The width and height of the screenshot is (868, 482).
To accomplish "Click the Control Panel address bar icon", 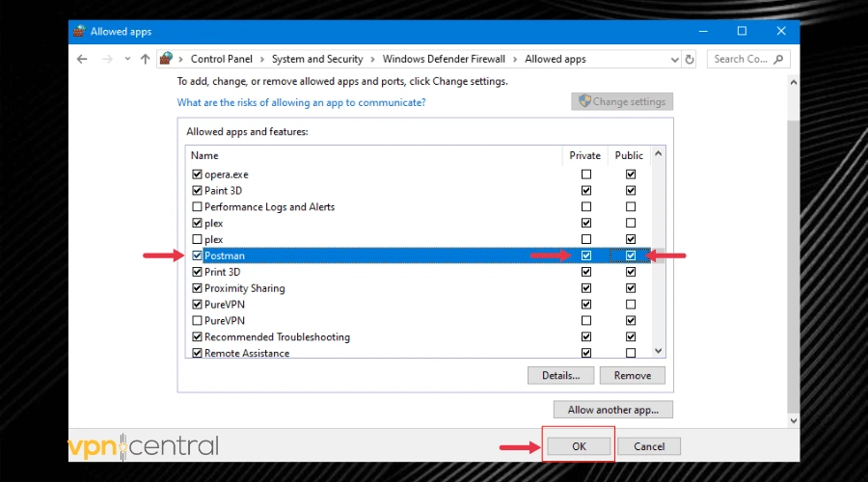I will pos(166,59).
